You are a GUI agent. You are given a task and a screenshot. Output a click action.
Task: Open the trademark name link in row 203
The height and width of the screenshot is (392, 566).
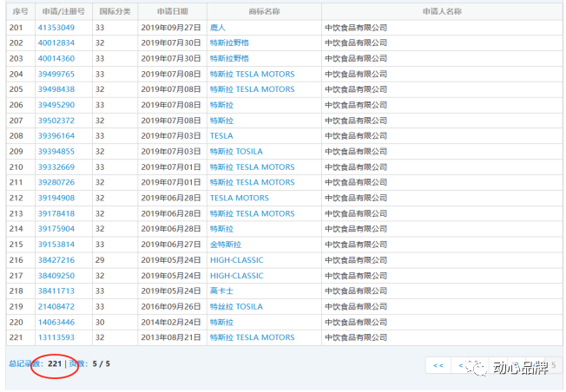(x=229, y=58)
